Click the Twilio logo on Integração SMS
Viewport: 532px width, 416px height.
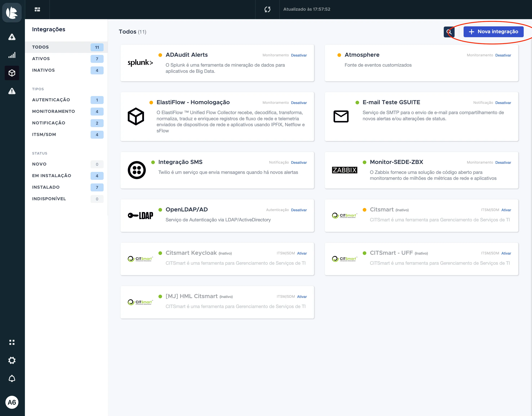pos(137,170)
